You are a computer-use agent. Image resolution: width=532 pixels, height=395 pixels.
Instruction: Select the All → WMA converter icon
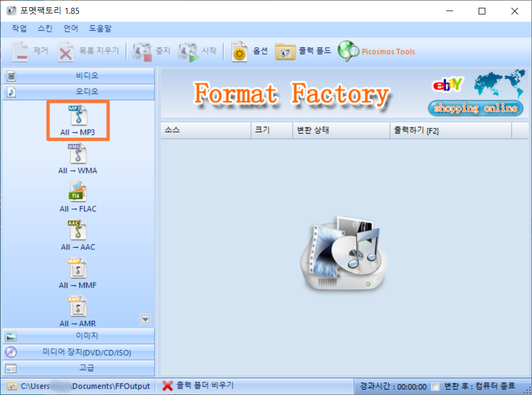pyautogui.click(x=78, y=154)
